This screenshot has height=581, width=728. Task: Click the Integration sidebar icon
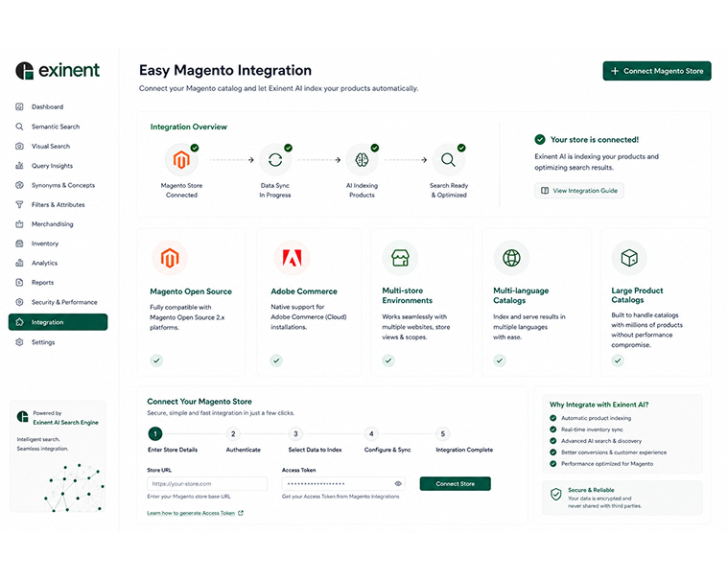pos(19,322)
